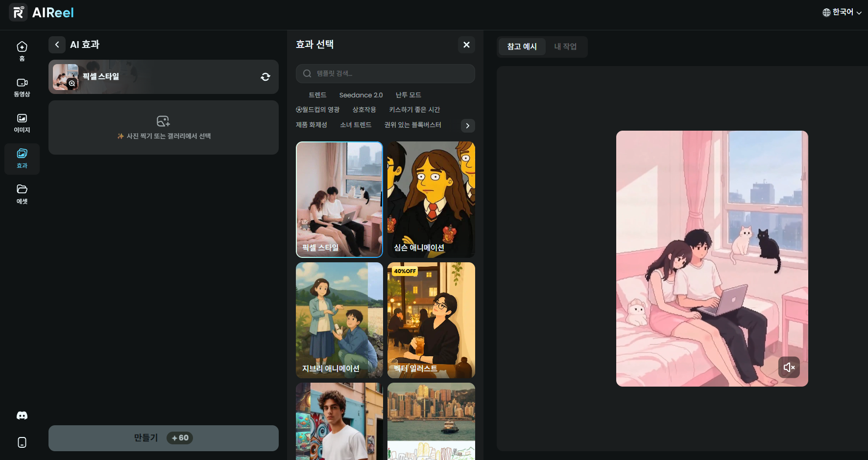The image size is (868, 460).
Task: Click the mobile app phone icon
Action: pos(22,442)
